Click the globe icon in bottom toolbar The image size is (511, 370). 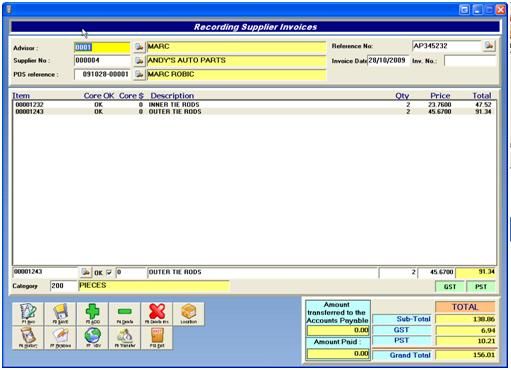[92, 338]
